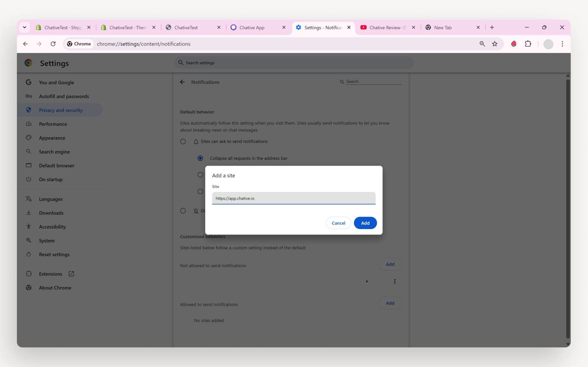Select 'Sites can ask to send notifications'
588x367 pixels.
183,141
